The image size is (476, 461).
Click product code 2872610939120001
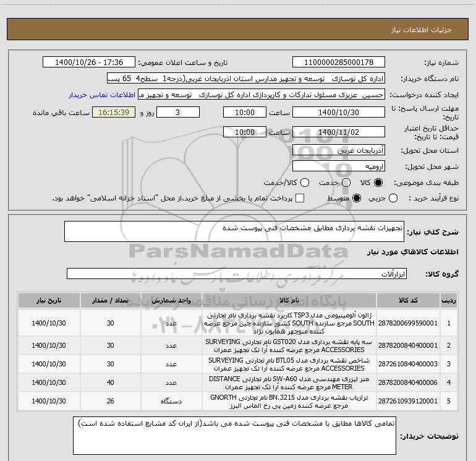coord(408,401)
